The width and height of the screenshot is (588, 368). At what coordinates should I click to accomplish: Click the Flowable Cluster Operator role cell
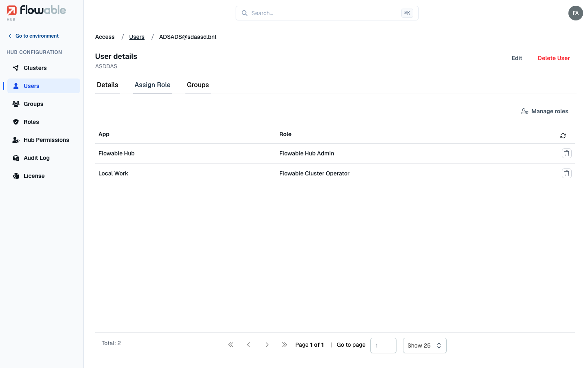314,173
